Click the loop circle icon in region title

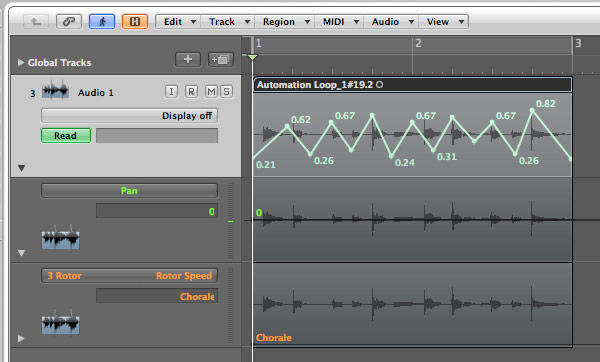click(x=379, y=85)
